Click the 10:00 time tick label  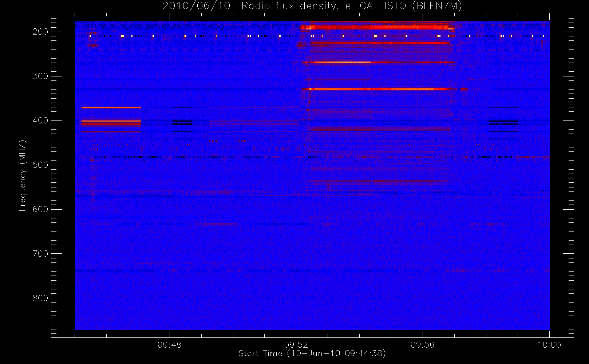[549, 345]
